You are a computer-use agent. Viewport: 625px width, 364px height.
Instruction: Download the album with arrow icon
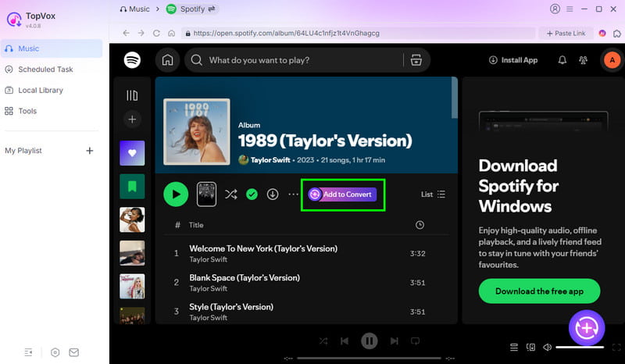coord(273,194)
